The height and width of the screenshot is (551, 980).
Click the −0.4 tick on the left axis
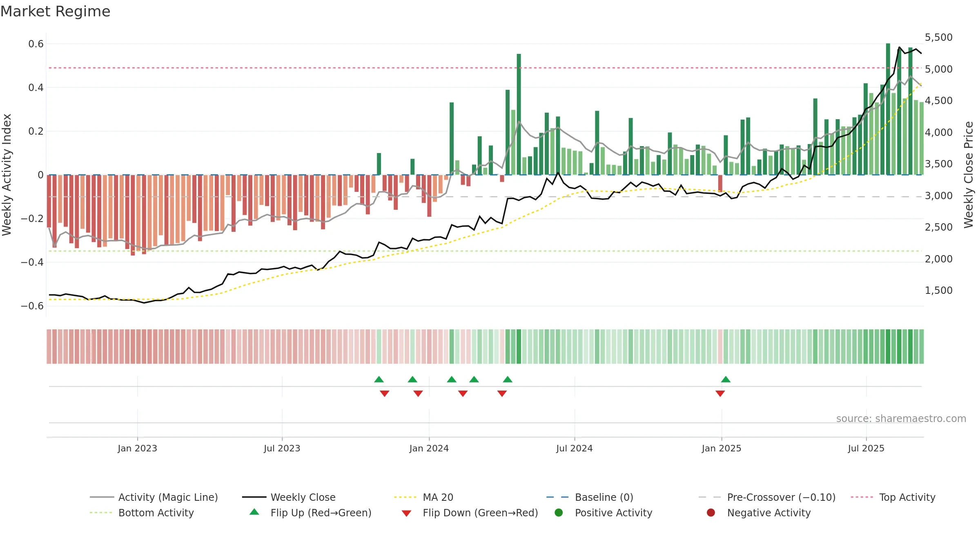tap(32, 262)
